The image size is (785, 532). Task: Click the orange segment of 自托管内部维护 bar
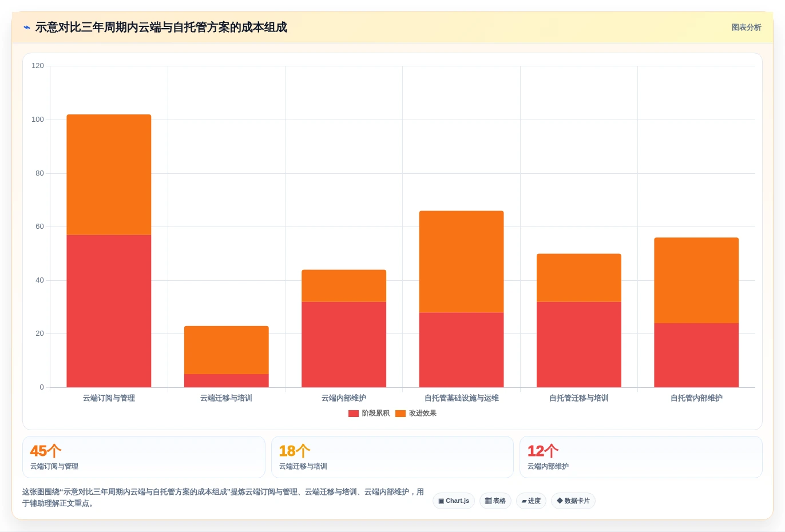696,280
